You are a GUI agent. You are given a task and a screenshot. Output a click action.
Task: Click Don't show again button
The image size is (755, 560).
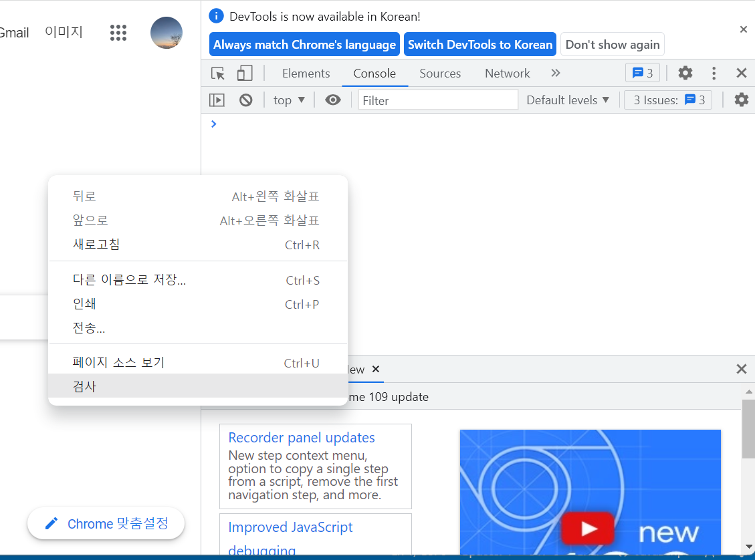pos(613,44)
